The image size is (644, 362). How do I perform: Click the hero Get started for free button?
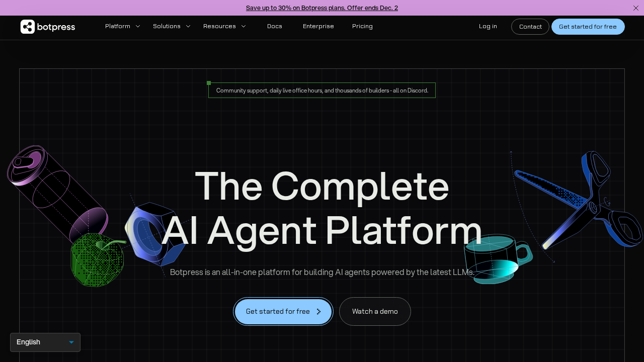(x=283, y=311)
